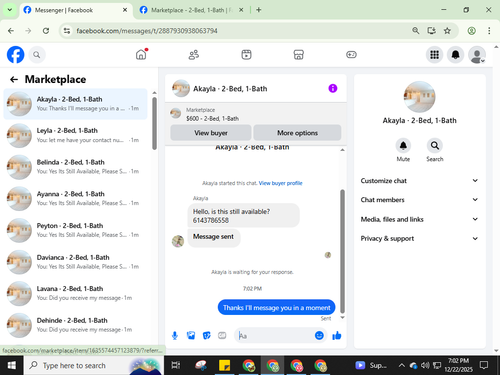
Task: Open Facebook search magnifier
Action: point(37,55)
